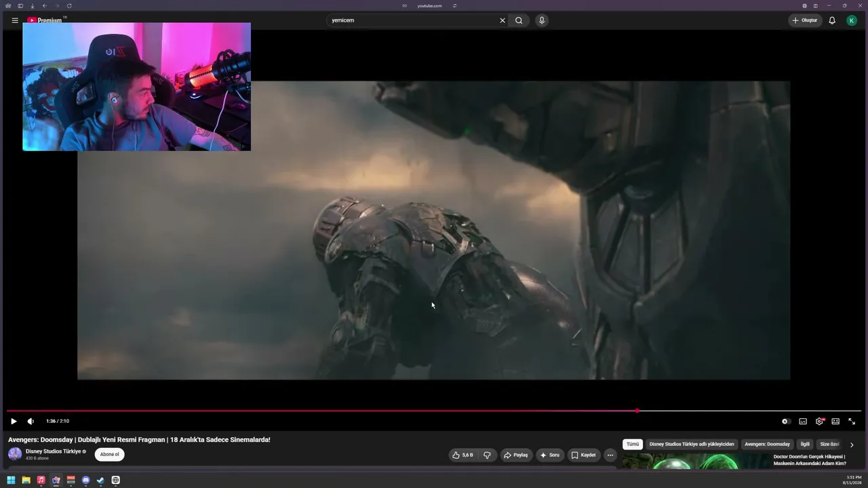The width and height of the screenshot is (868, 488).
Task: Mute the video volume
Action: point(31,421)
